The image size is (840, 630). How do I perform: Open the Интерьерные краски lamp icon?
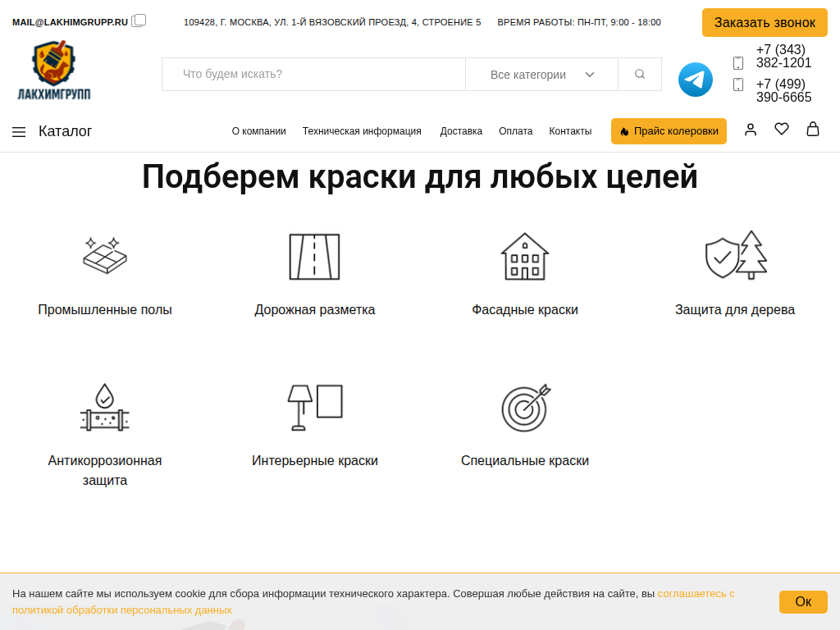(x=314, y=407)
